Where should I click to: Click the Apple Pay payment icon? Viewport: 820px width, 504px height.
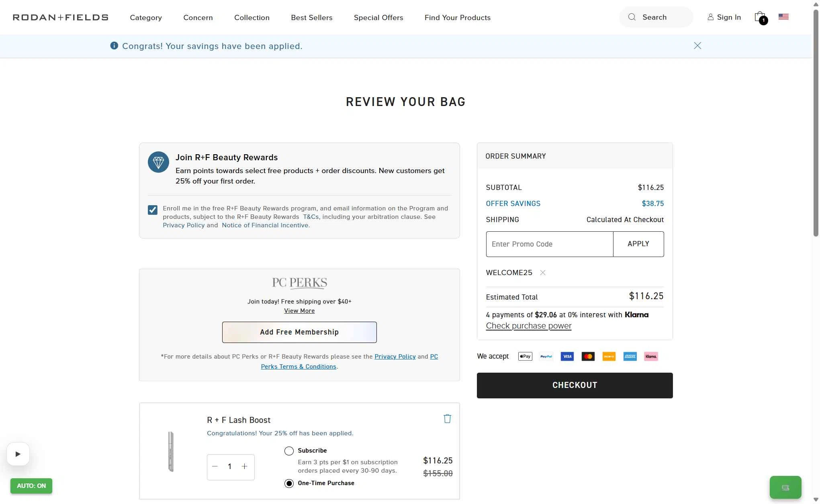[x=525, y=356]
